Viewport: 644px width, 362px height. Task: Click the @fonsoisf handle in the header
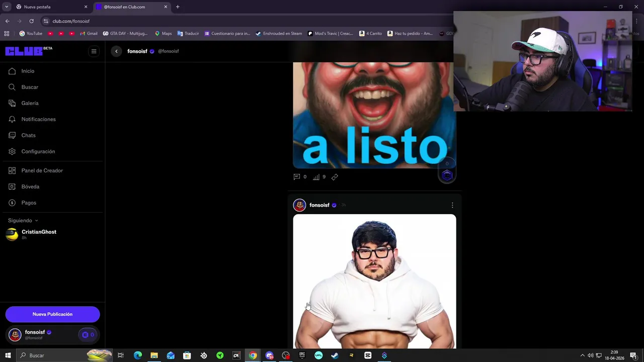pos(169,51)
